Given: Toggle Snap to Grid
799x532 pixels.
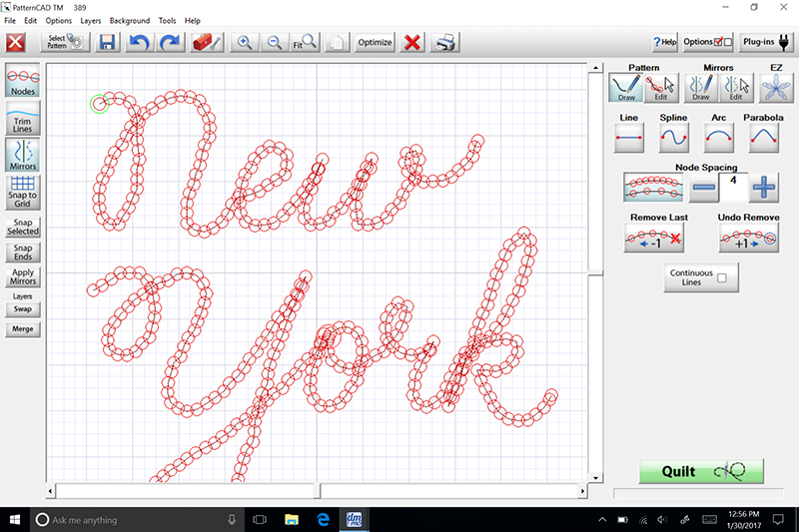Looking at the screenshot, I should click(x=23, y=192).
